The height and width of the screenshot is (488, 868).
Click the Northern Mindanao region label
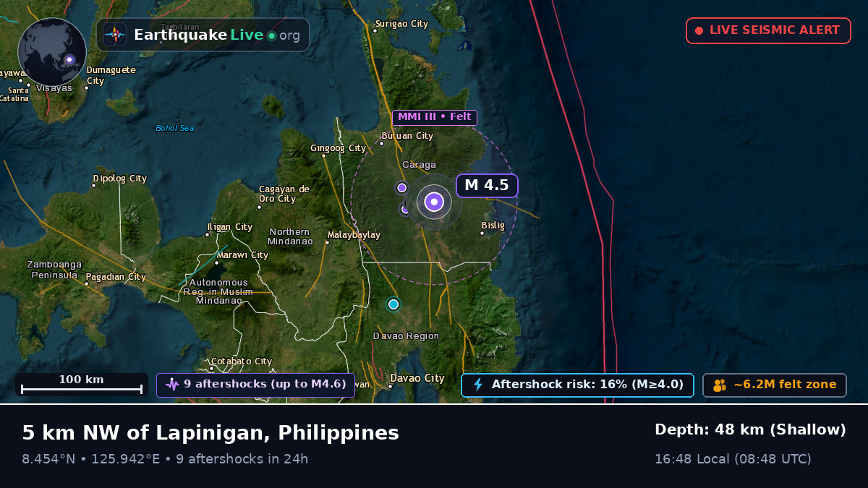pos(290,236)
